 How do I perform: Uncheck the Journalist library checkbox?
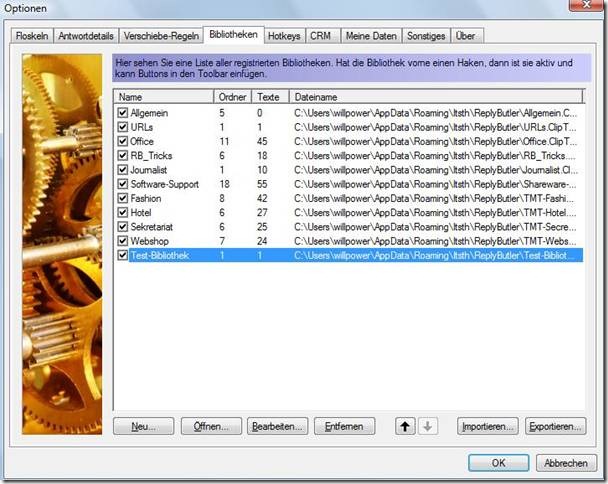pyautogui.click(x=123, y=170)
